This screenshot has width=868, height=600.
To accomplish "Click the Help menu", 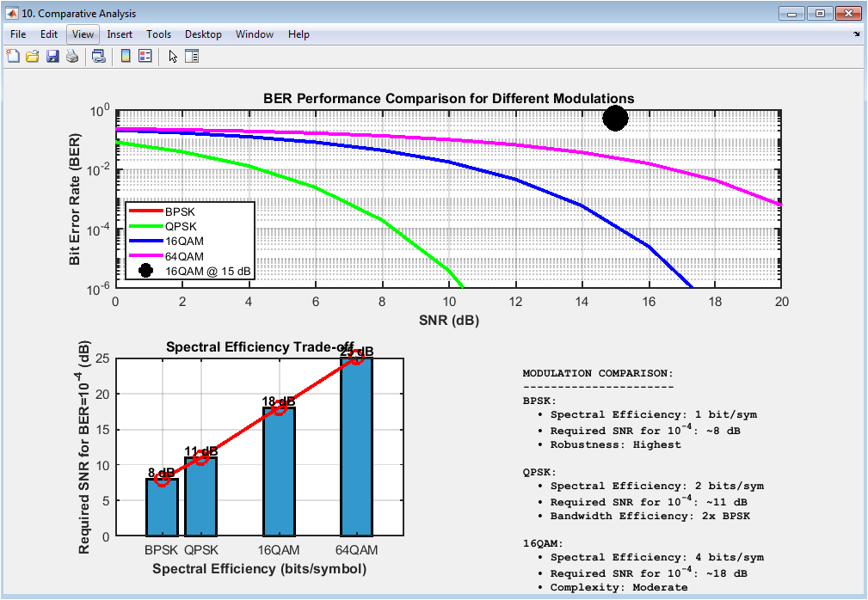I will click(x=299, y=34).
